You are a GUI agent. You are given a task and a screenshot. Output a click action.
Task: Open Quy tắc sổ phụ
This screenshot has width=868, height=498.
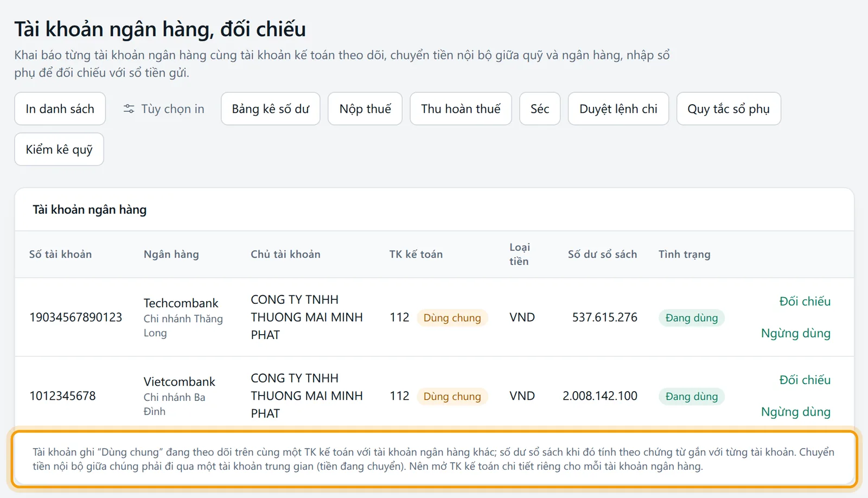[729, 109]
